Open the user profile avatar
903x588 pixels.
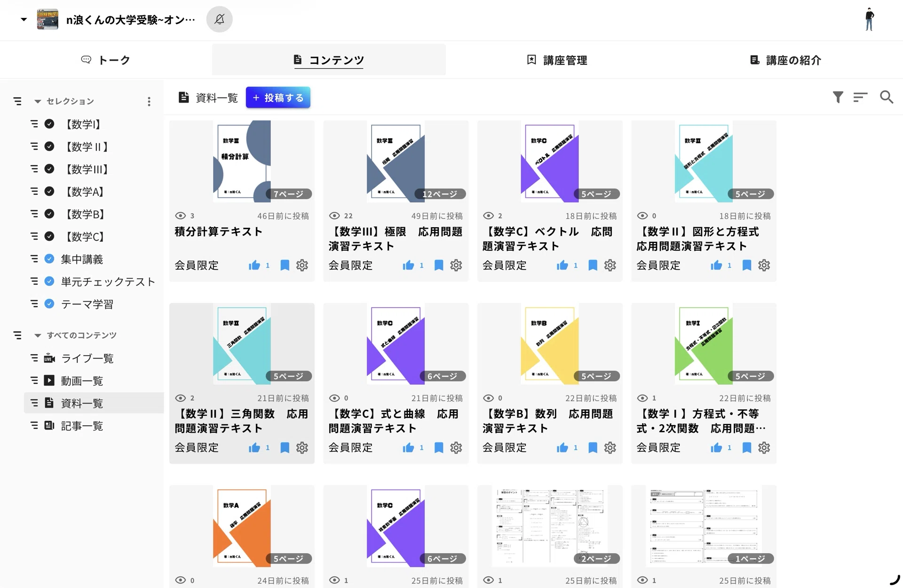coord(870,19)
